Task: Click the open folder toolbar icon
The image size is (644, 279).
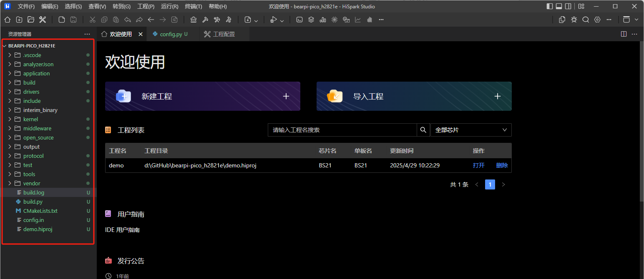Action: click(x=31, y=20)
